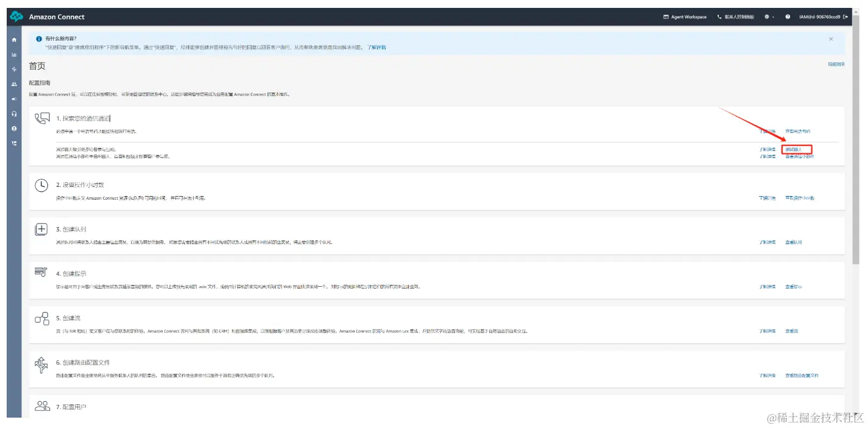868x428 pixels.
Task: Click 查看路由配置文件 view routing profiles link
Action: click(802, 376)
